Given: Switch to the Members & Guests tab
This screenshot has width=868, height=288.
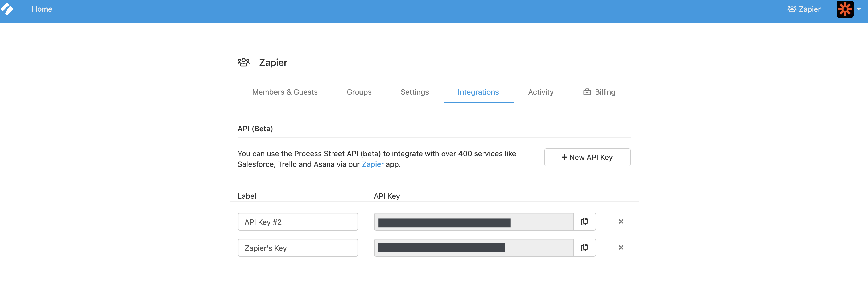Looking at the screenshot, I should [x=285, y=92].
